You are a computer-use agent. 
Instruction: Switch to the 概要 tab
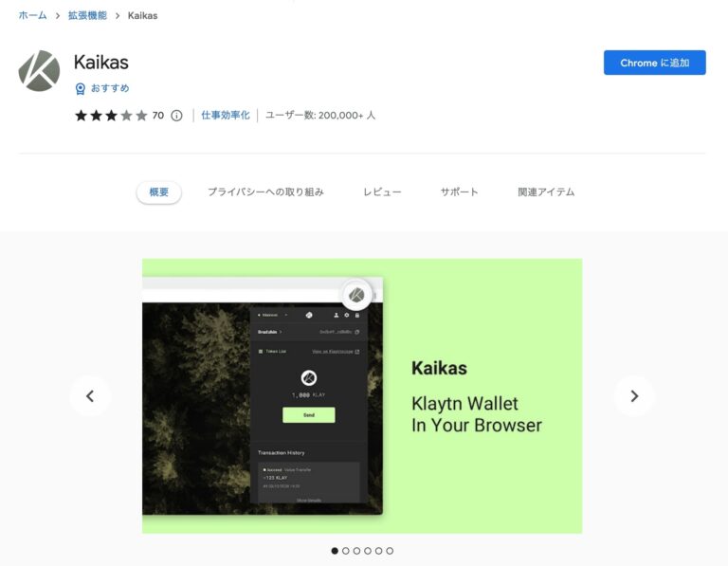159,192
